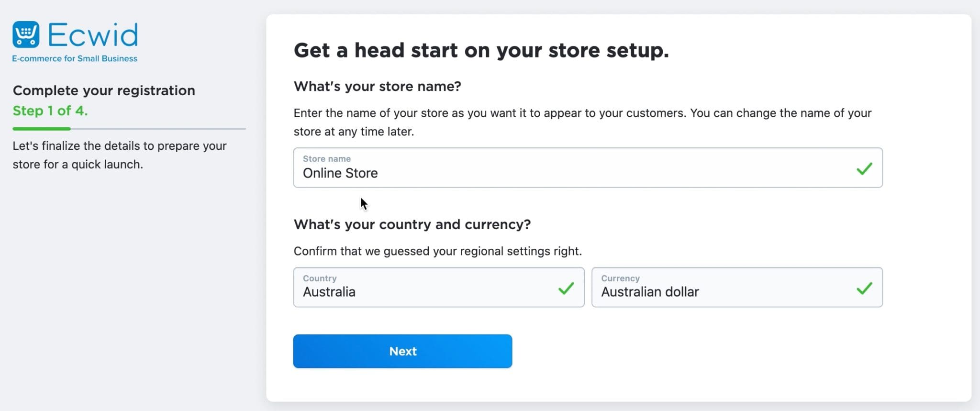The height and width of the screenshot is (411, 980).
Task: Open the Currency dropdown showing Australian dollar
Action: point(737,287)
